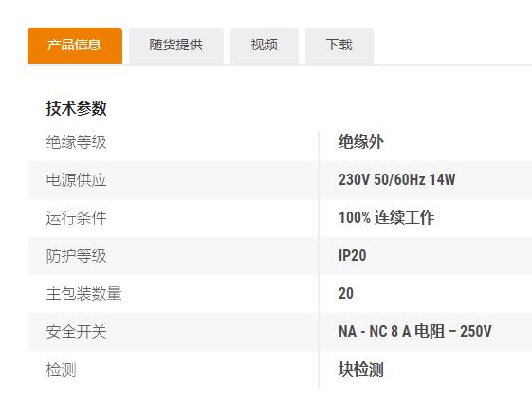Select the 电源供应 row label
Image resolution: width=532 pixels, height=405 pixels.
click(x=77, y=179)
